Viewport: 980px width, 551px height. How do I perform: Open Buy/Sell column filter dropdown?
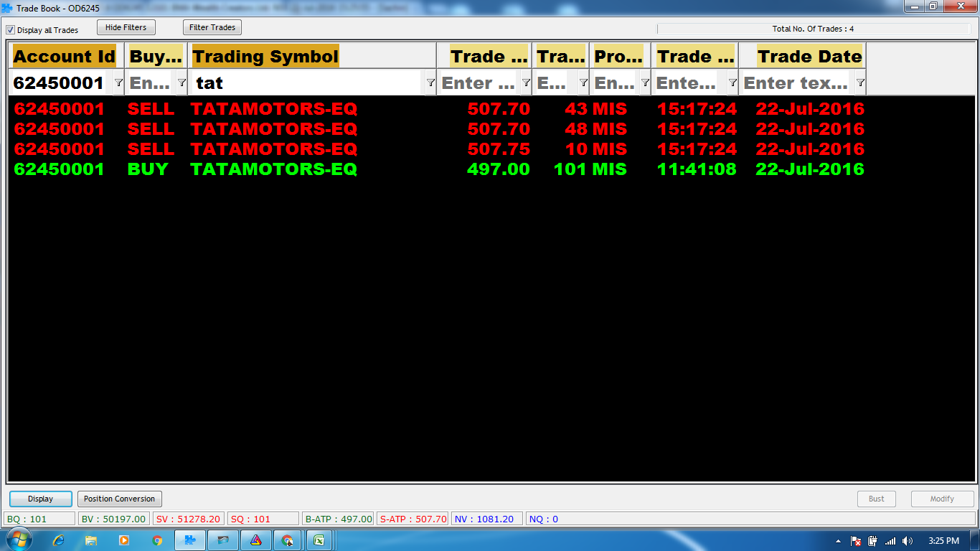pos(182,83)
